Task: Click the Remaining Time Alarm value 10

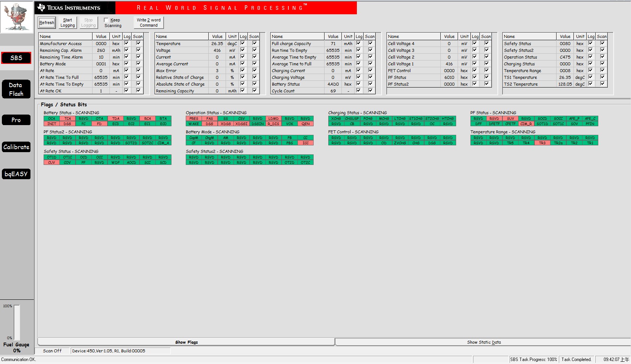Action: tap(101, 57)
